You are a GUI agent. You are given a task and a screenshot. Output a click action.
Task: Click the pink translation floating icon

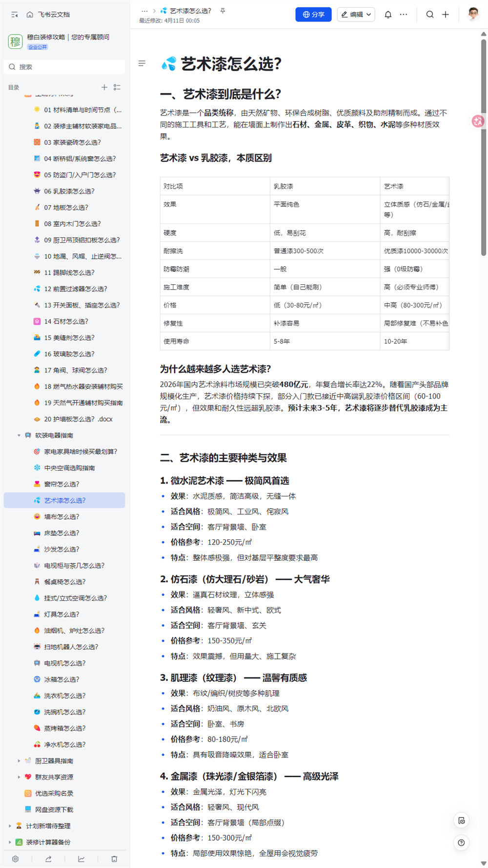pyautogui.click(x=478, y=121)
